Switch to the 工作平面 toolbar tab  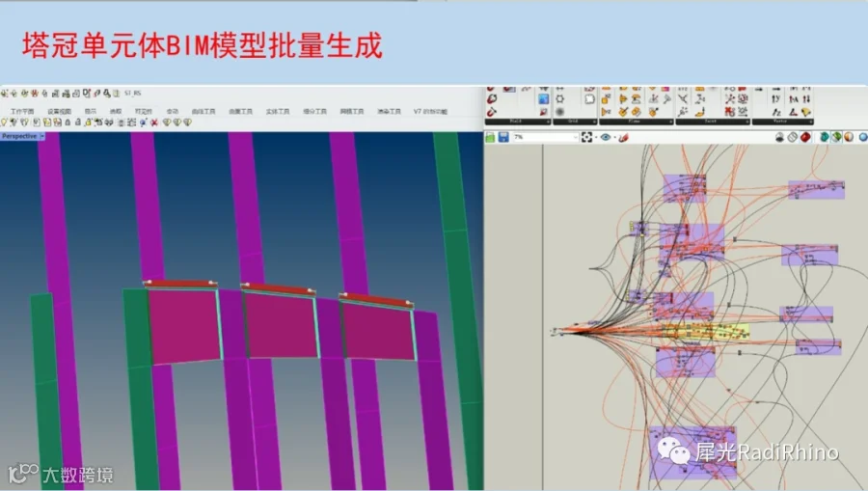[22, 111]
